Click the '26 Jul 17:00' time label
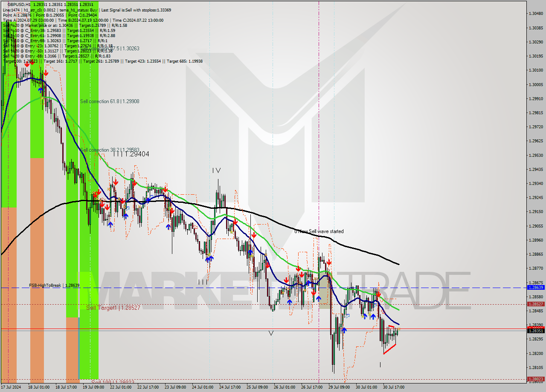 click(x=311, y=387)
